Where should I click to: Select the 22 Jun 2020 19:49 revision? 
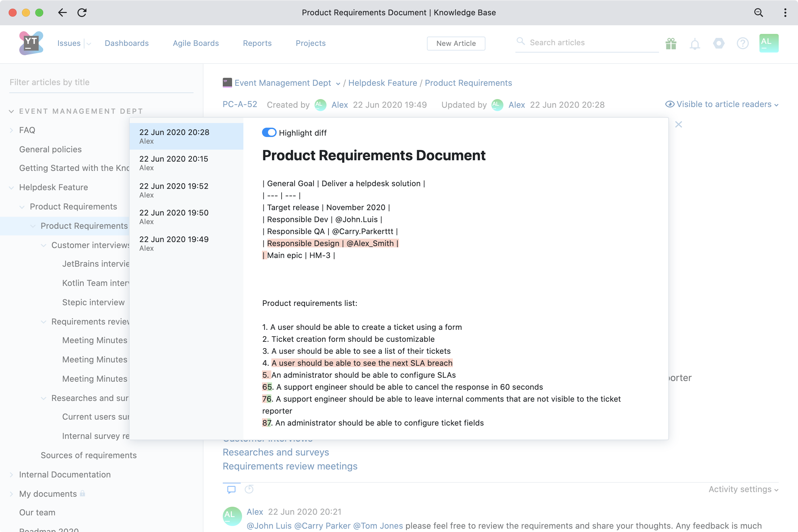pos(186,243)
